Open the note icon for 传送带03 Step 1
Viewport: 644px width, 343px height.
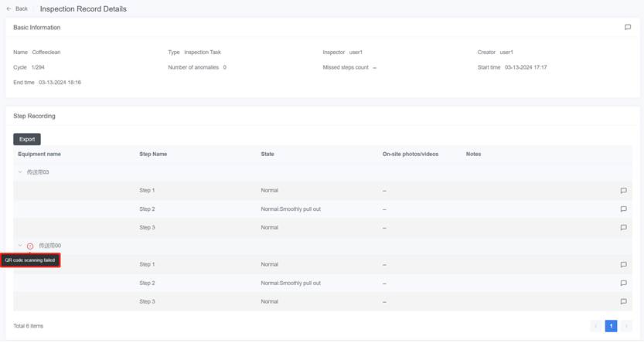(x=623, y=191)
